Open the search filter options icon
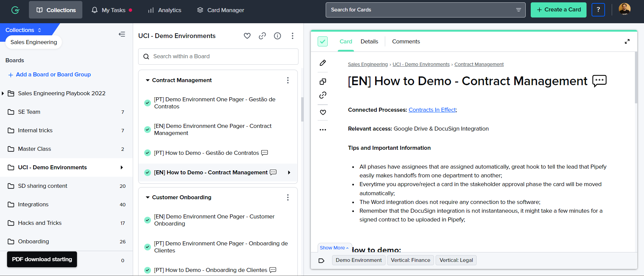644x276 pixels. pos(518,10)
